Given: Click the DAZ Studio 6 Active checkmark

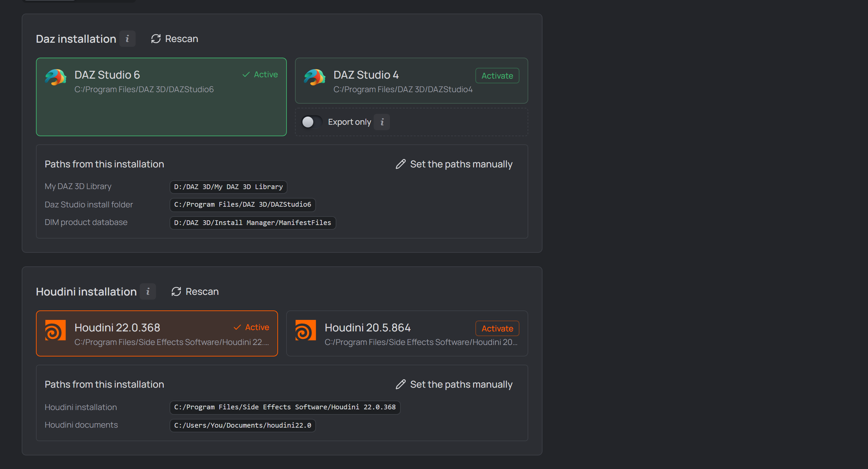Looking at the screenshot, I should [x=246, y=75].
